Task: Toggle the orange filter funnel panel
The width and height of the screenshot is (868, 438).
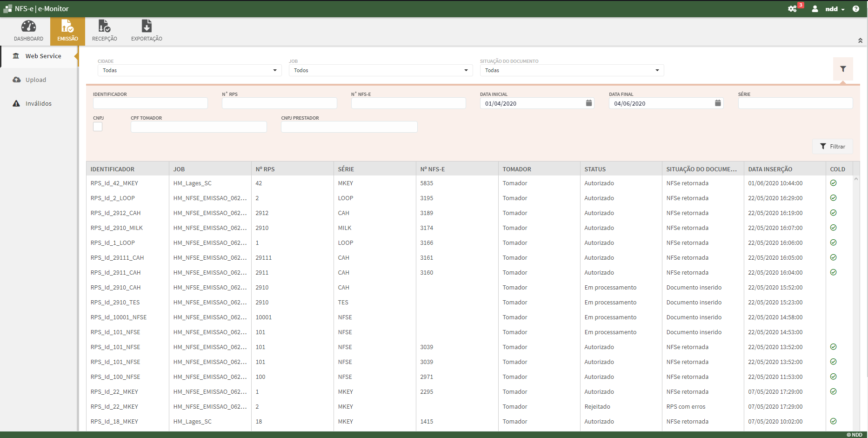Action: (843, 69)
